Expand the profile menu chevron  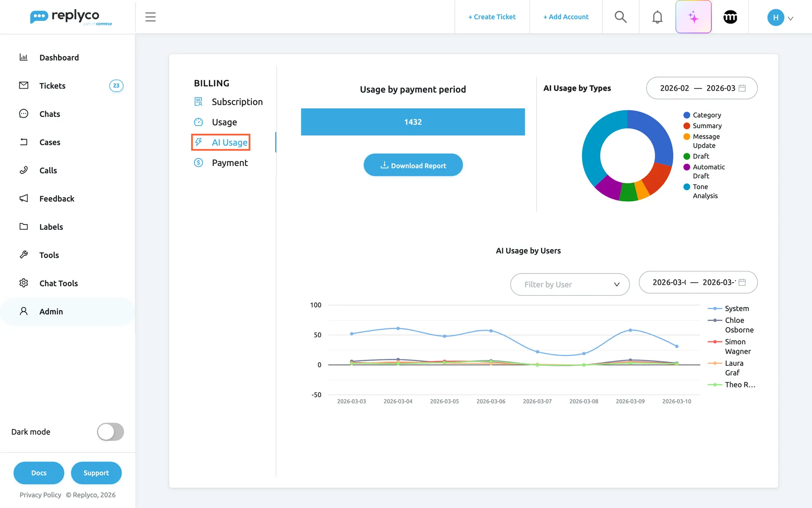click(x=790, y=19)
